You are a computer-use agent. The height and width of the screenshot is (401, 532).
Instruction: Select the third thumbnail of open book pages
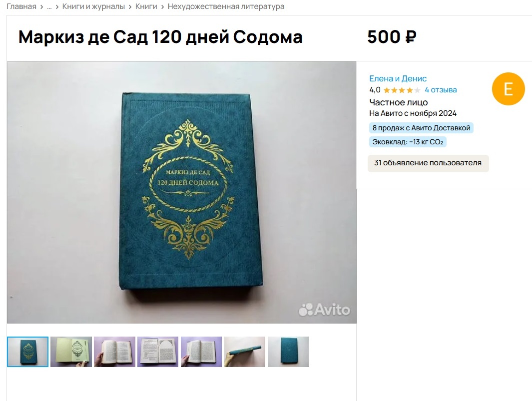pos(115,352)
